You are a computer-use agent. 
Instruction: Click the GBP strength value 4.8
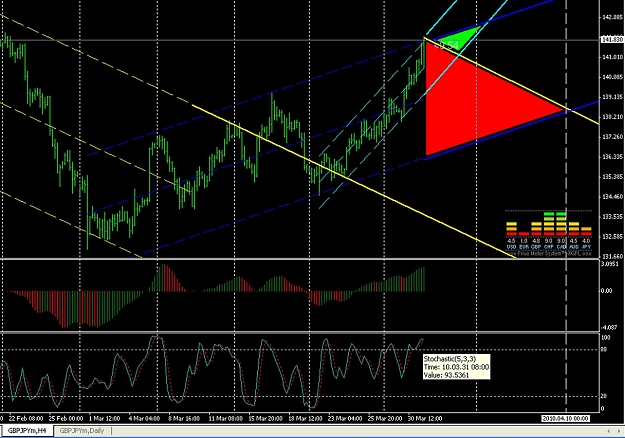(x=536, y=241)
